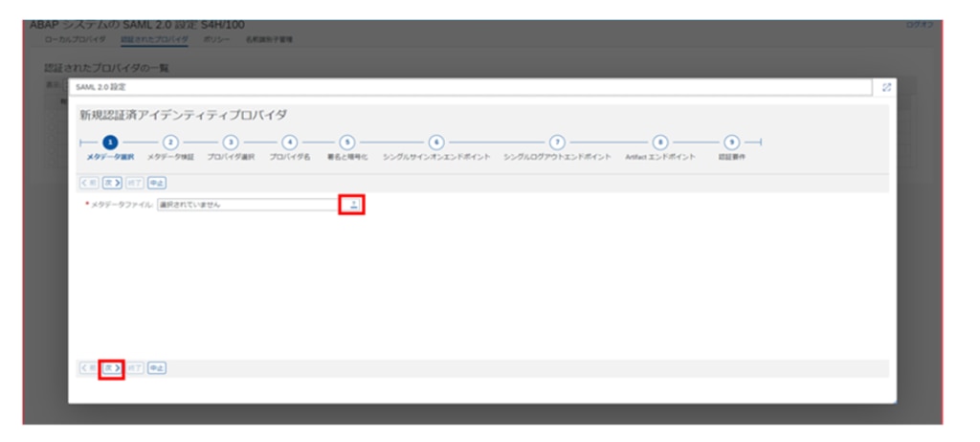
Task: Select wizard step 2 メタデータ検証
Action: pos(171,143)
